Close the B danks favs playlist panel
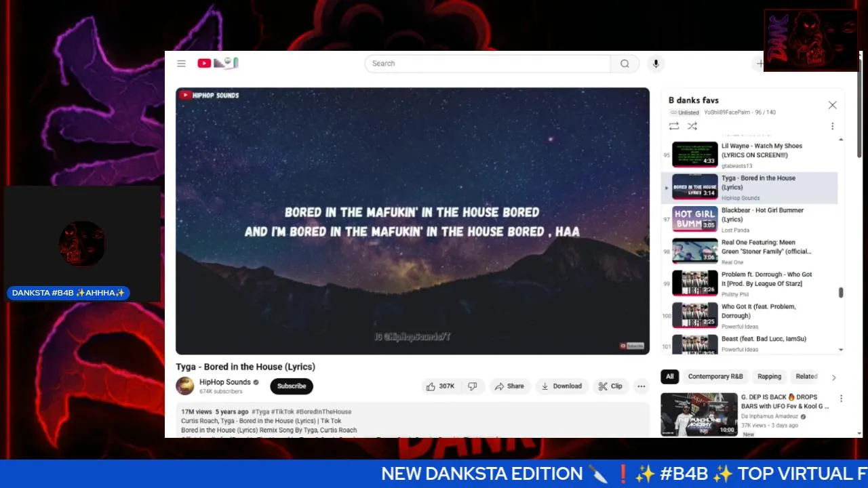 pyautogui.click(x=832, y=105)
